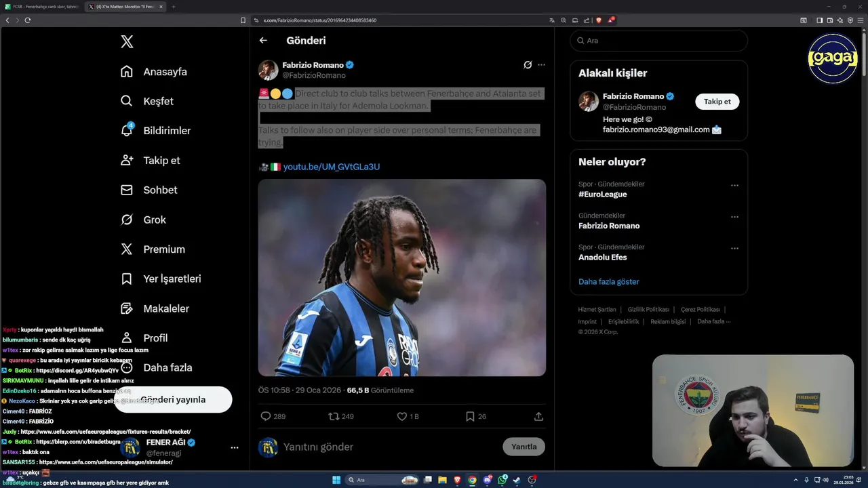Click Daha fazla göster link
Image resolution: width=868 pixels, height=488 pixels.
[x=609, y=281]
